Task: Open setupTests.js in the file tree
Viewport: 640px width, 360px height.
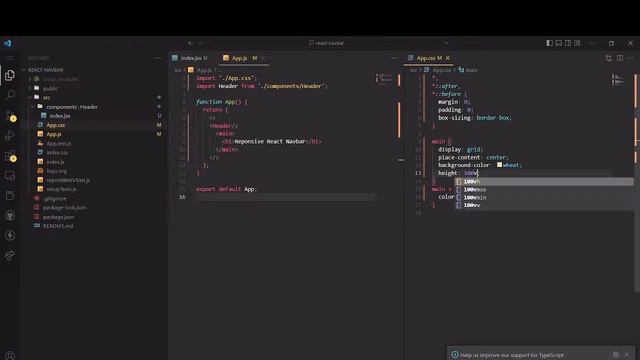Action: 61,189
